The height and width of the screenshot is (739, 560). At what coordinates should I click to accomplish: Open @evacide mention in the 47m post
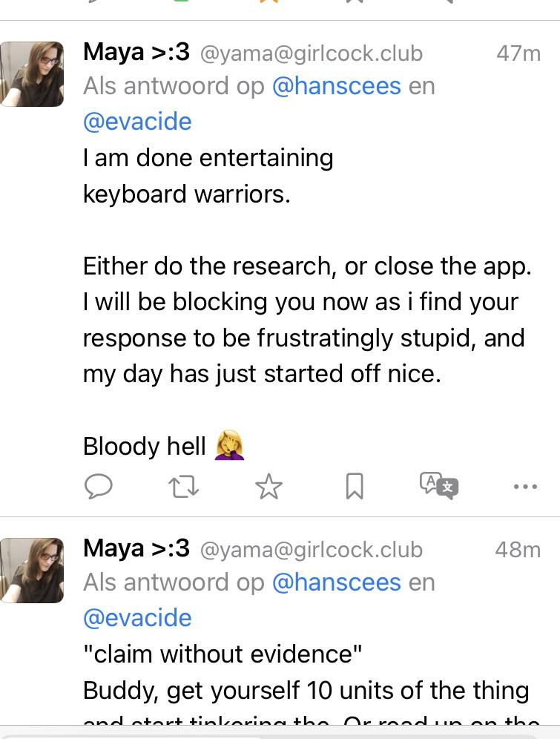[137, 122]
